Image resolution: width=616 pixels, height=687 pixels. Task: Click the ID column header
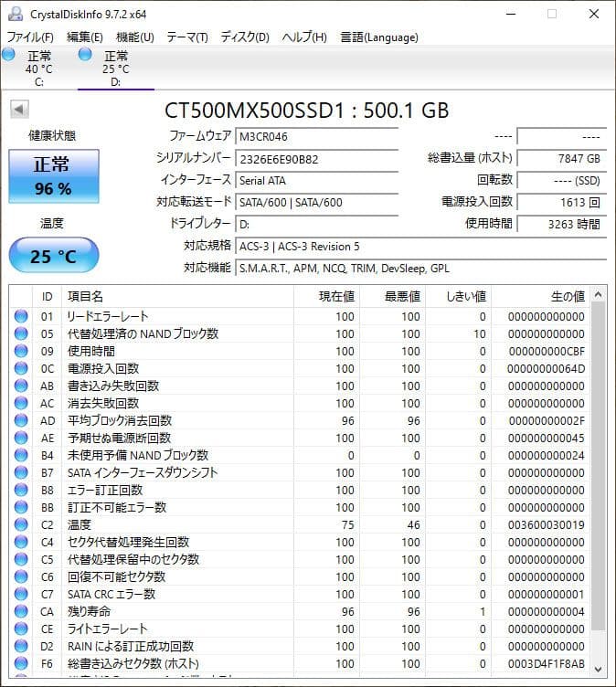click(47, 297)
